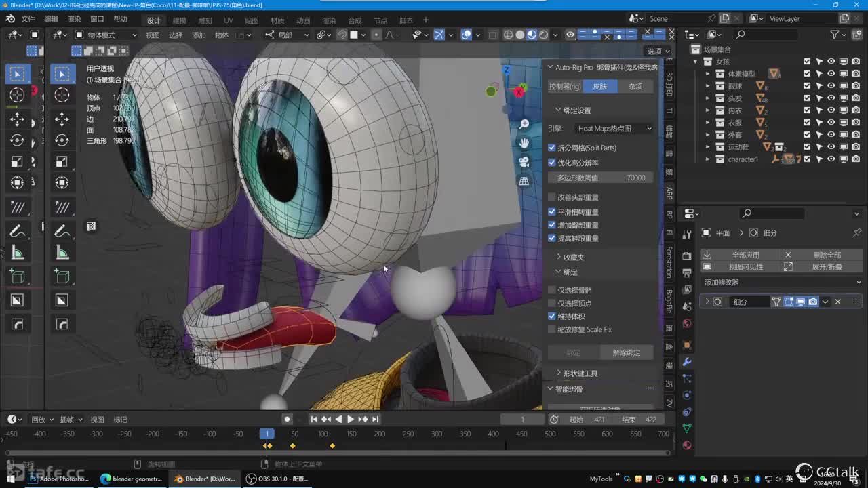Switch to the 控制器(rig) tab in Auto-Rig Pro
868x488 pixels.
click(x=565, y=86)
